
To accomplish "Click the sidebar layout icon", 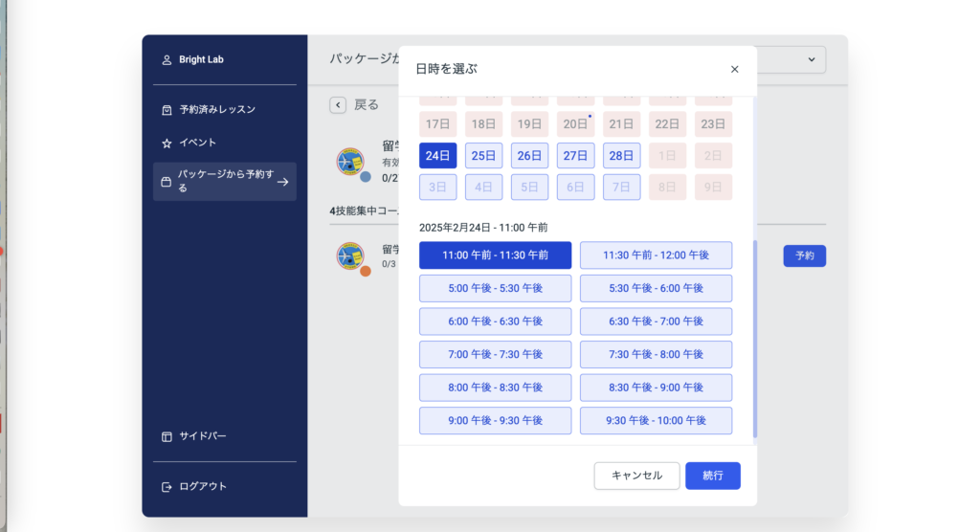I will [x=167, y=436].
